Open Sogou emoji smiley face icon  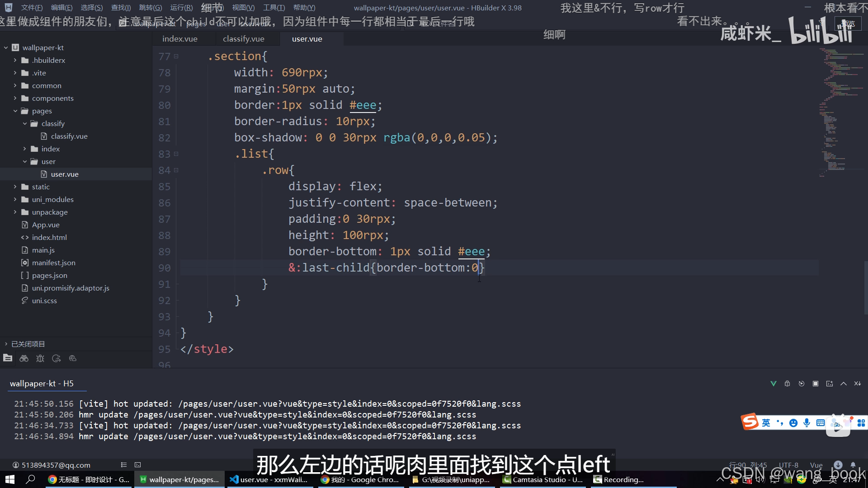(793, 423)
